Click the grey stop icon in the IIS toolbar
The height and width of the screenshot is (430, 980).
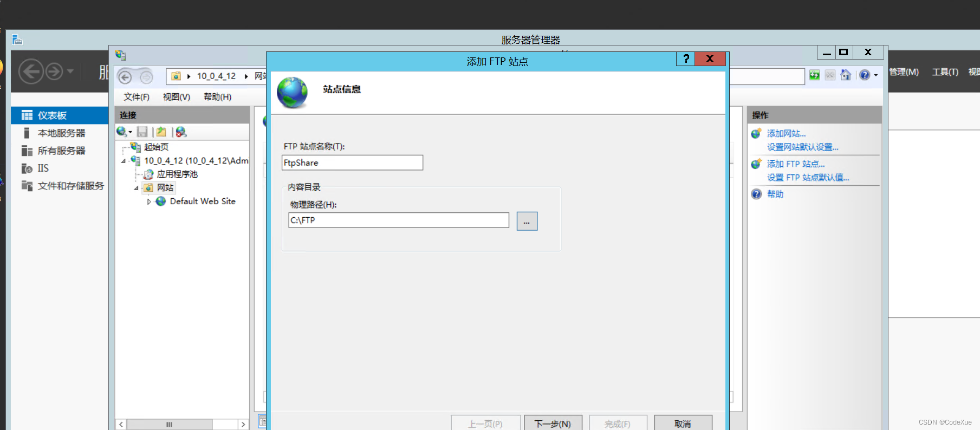[x=830, y=75]
